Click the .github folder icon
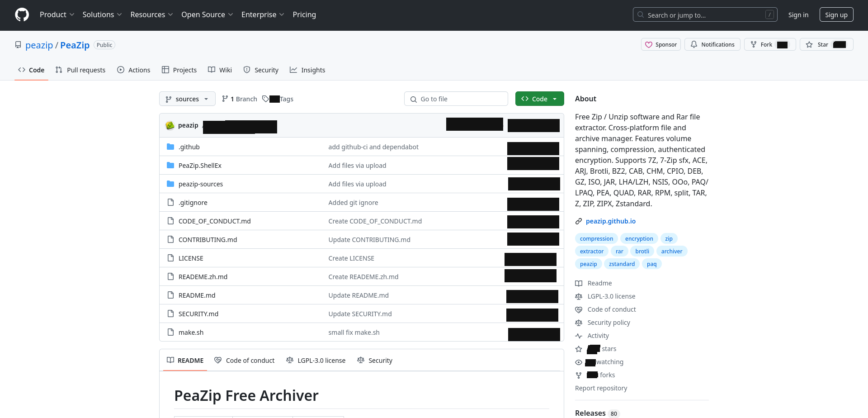Screen dimensions: 868x418 170,147
